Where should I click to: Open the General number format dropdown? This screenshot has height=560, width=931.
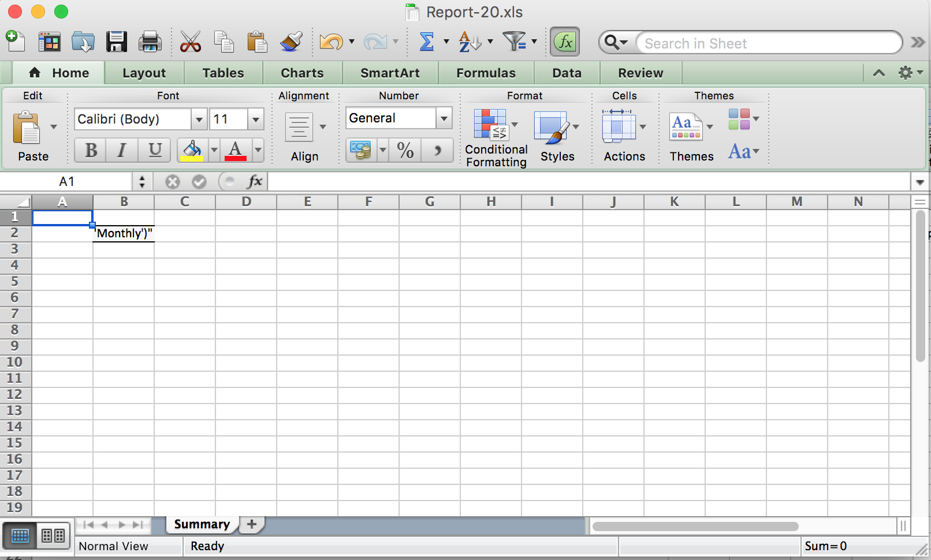pyautogui.click(x=444, y=118)
